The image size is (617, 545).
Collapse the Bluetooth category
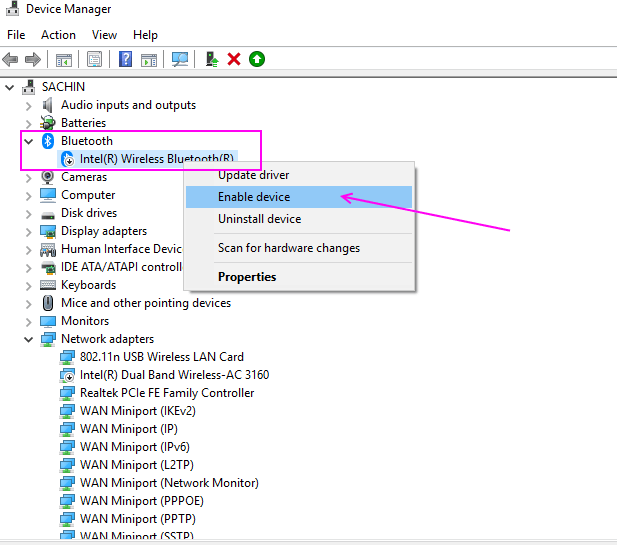(29, 141)
